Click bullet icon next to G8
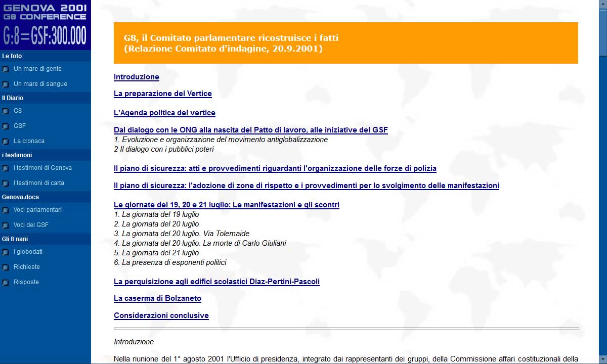 click(x=6, y=111)
